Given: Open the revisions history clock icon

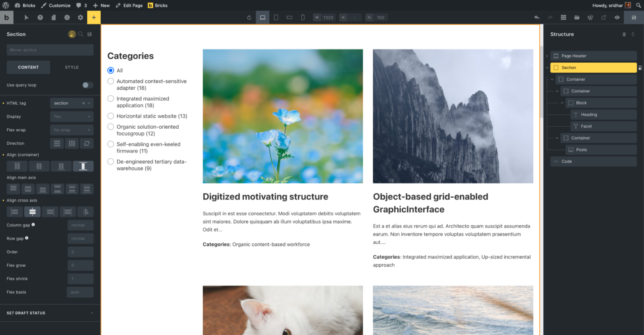Looking at the screenshot, I should [x=67, y=17].
